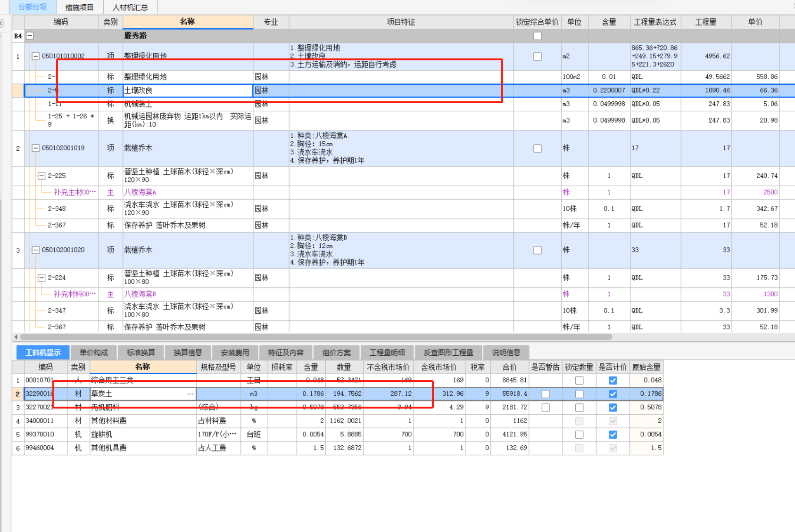This screenshot has height=532, width=795.
Task: Collapse item 050101010002 tree node
Action: point(35,56)
